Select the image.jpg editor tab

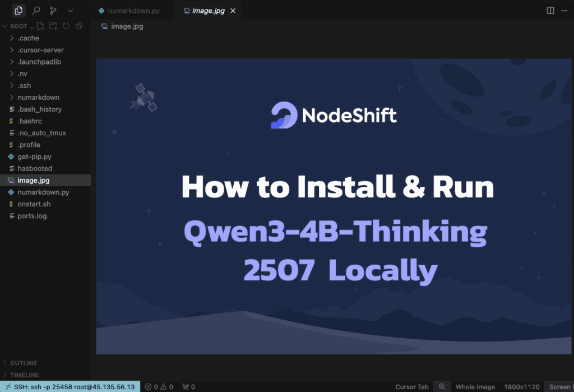point(207,11)
